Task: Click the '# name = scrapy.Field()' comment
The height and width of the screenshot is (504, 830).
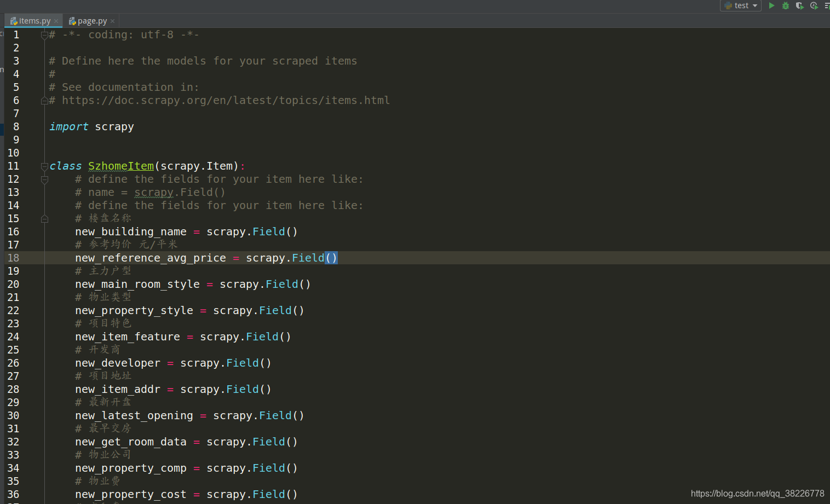Action: [151, 192]
